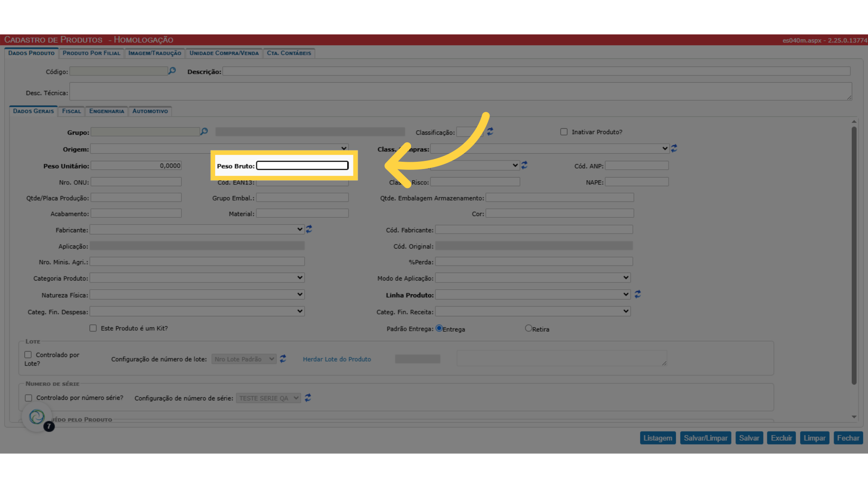Open the Natureza Física dropdown
Image resolution: width=868 pixels, height=488 pixels.
click(x=197, y=295)
